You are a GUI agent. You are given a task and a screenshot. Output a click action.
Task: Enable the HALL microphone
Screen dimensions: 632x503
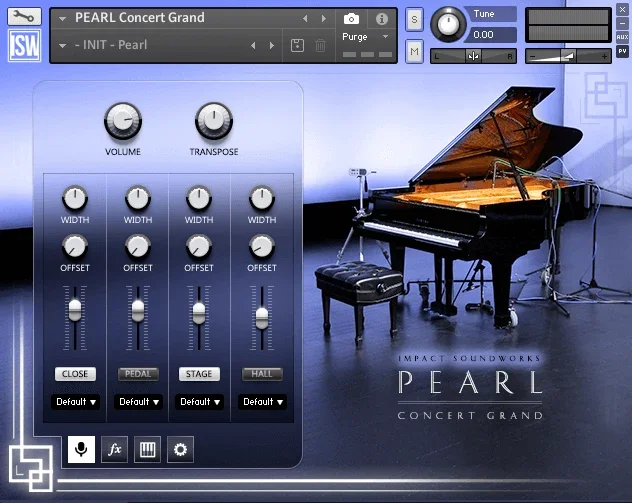(x=262, y=374)
